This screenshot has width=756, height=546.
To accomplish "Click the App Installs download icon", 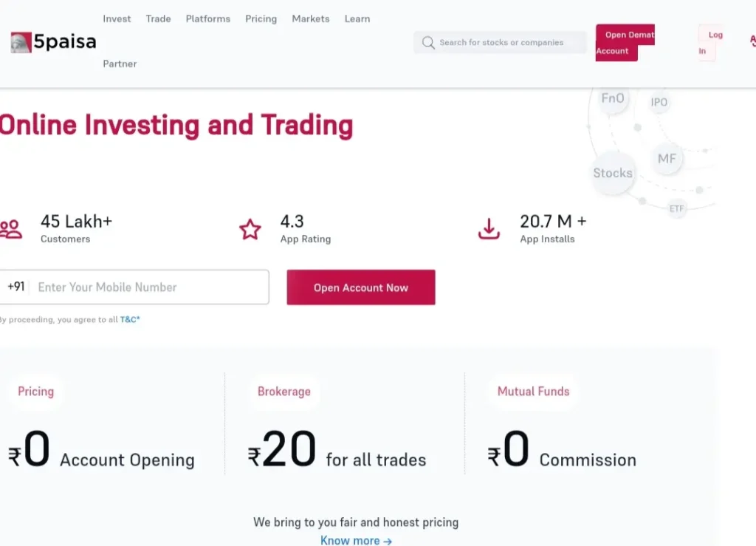I will (x=489, y=229).
